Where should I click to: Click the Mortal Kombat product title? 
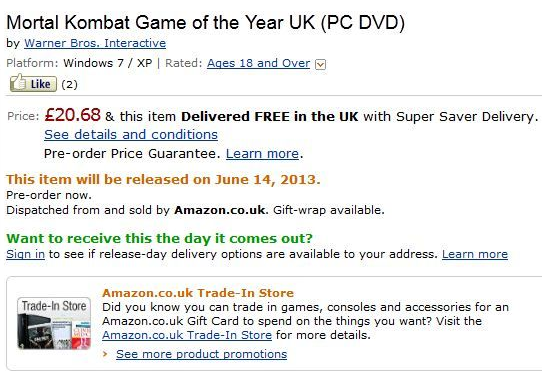coord(206,23)
